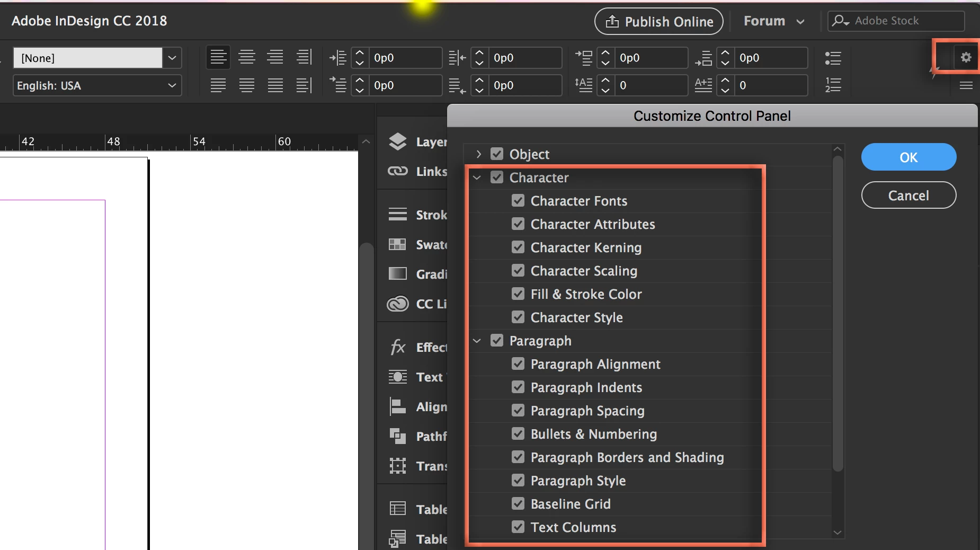Image resolution: width=980 pixels, height=550 pixels.
Task: Open the Align panel
Action: pyautogui.click(x=417, y=406)
